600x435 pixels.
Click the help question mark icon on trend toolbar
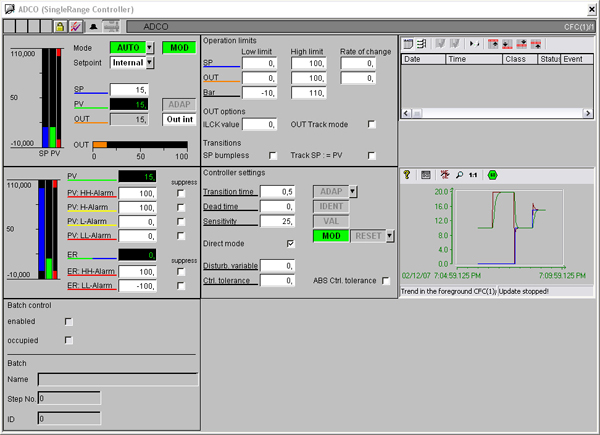[408, 174]
